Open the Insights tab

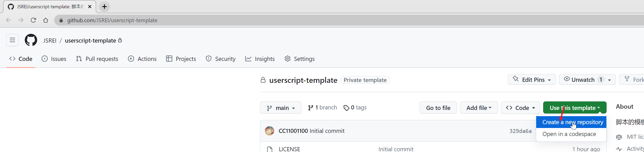260,59
